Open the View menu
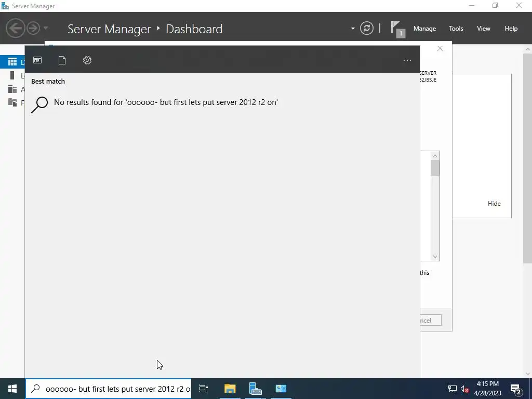This screenshot has height=399, width=532. 484,29
